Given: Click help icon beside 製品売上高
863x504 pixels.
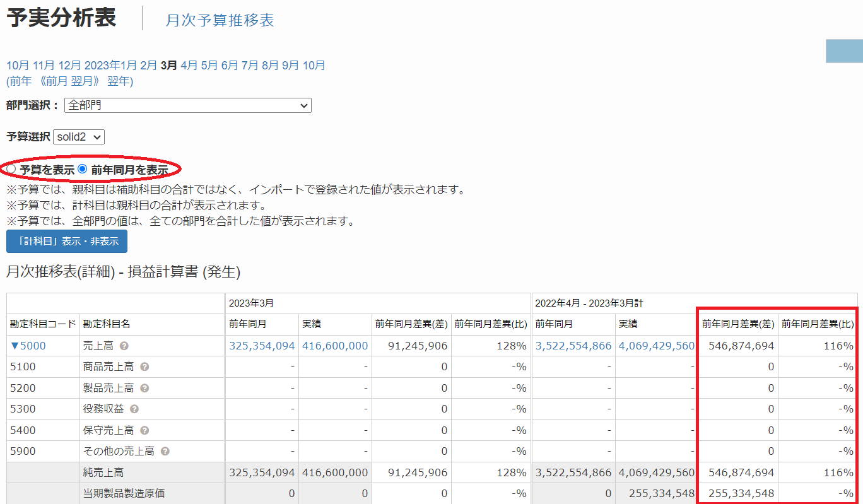Looking at the screenshot, I should tap(144, 389).
